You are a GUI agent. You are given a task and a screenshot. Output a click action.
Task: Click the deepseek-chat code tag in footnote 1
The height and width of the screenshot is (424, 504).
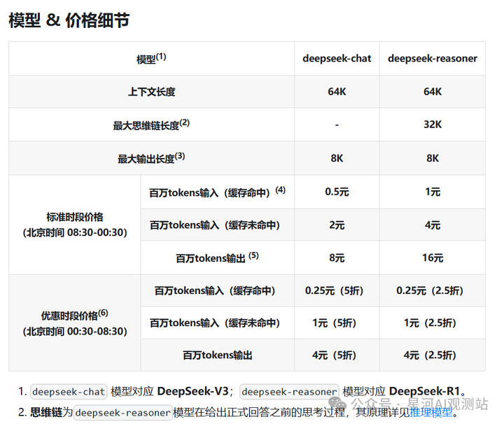[x=69, y=392]
